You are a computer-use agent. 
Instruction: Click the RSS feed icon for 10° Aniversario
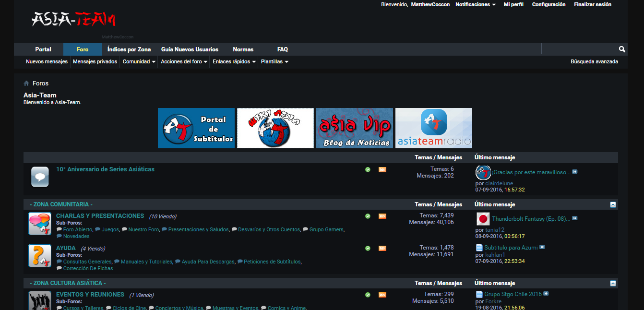click(x=382, y=169)
